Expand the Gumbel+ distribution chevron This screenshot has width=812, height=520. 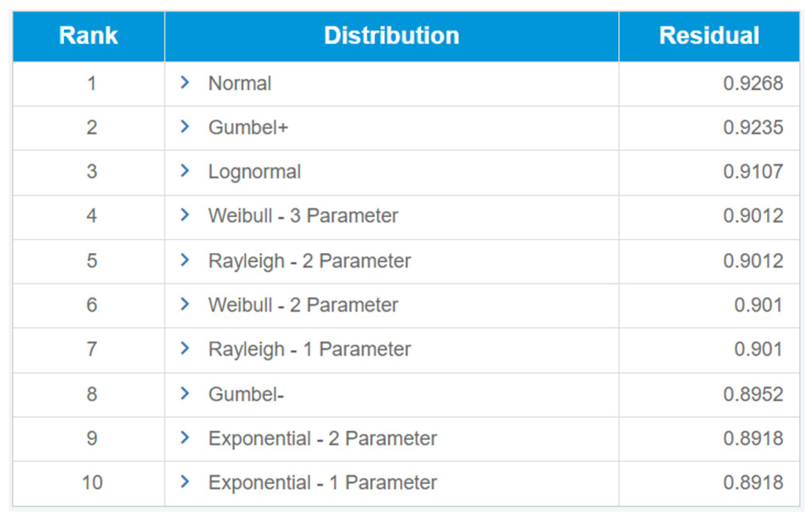point(185,127)
